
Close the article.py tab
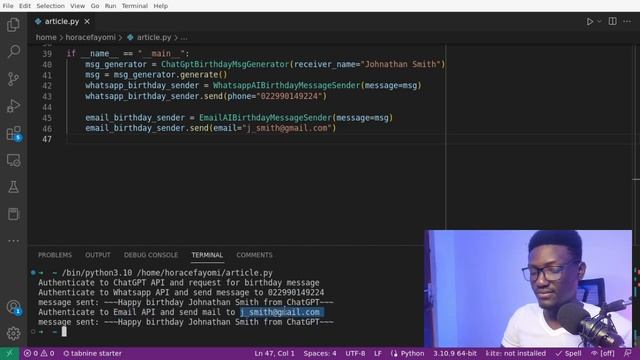[87, 21]
